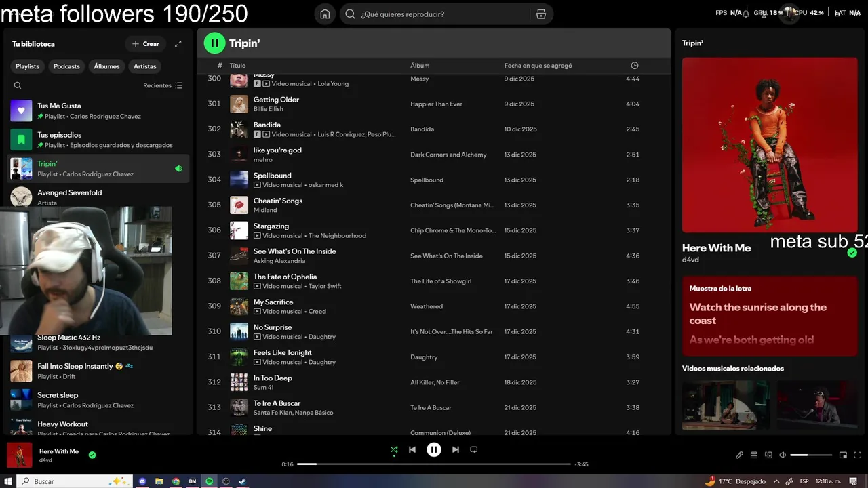Viewport: 868px width, 488px height.
Task: Open the miniplayer icon
Action: 843,455
